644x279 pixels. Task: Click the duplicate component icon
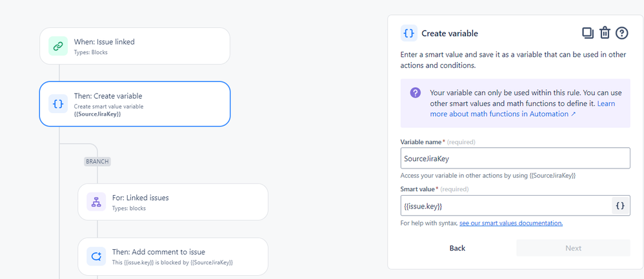[x=588, y=33]
